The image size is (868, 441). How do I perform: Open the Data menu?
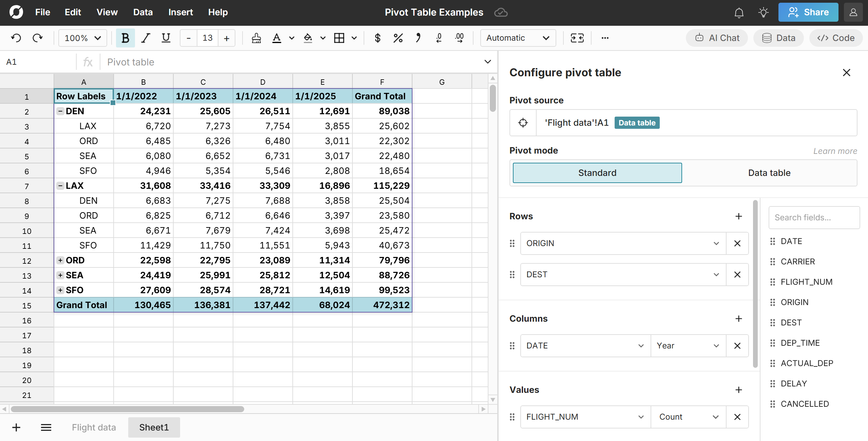142,12
